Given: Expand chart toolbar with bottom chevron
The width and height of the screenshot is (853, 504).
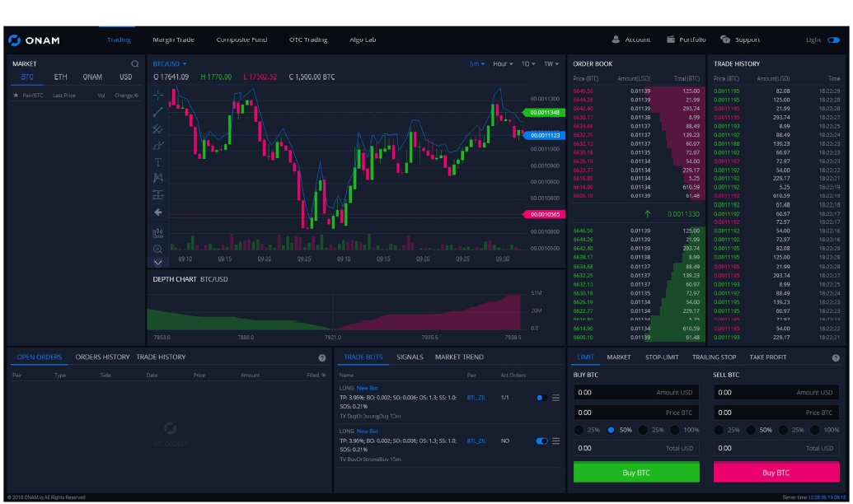Looking at the screenshot, I should [157, 263].
